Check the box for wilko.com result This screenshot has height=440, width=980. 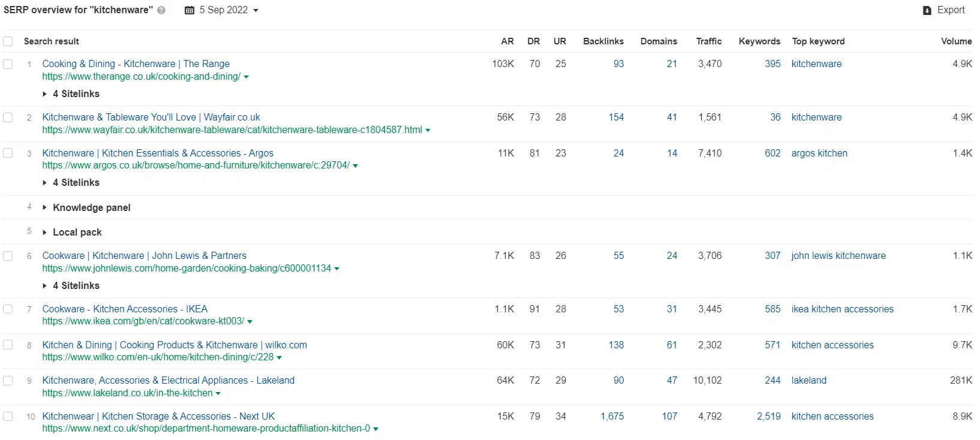[x=8, y=345]
